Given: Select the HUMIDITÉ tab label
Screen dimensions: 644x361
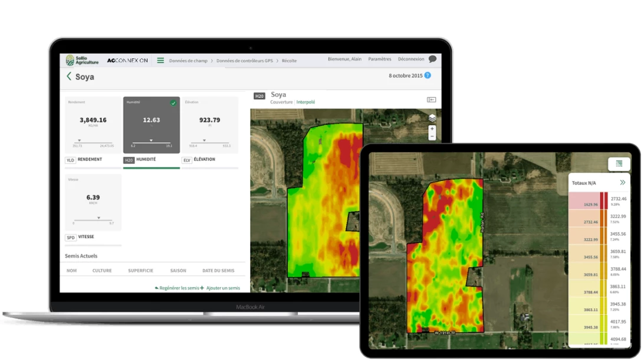Looking at the screenshot, I should (146, 159).
